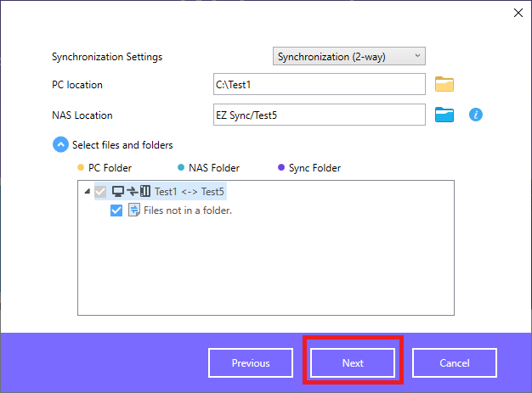The width and height of the screenshot is (532, 393).
Task: Close the dialog with the X button
Action: pos(518,13)
